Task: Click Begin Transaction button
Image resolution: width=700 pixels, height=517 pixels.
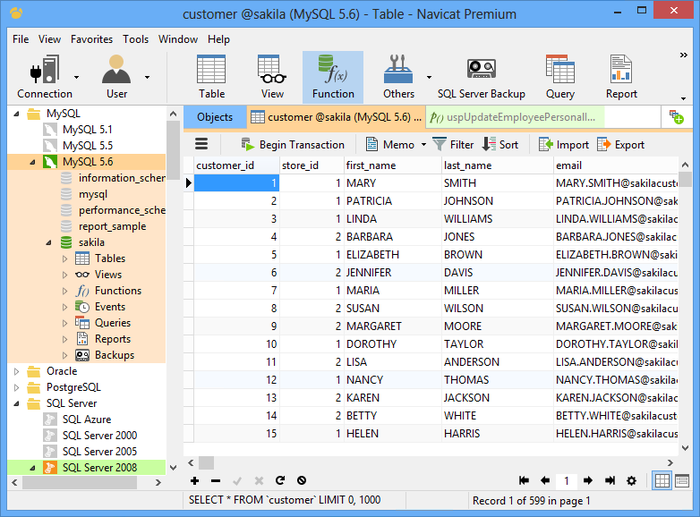Action: [293, 145]
